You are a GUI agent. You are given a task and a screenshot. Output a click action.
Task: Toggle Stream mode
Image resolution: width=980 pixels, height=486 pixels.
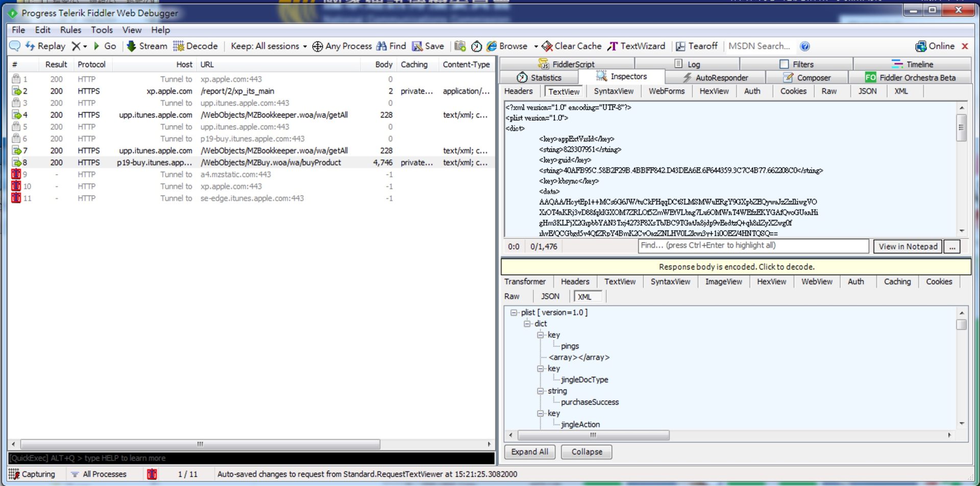(x=147, y=46)
